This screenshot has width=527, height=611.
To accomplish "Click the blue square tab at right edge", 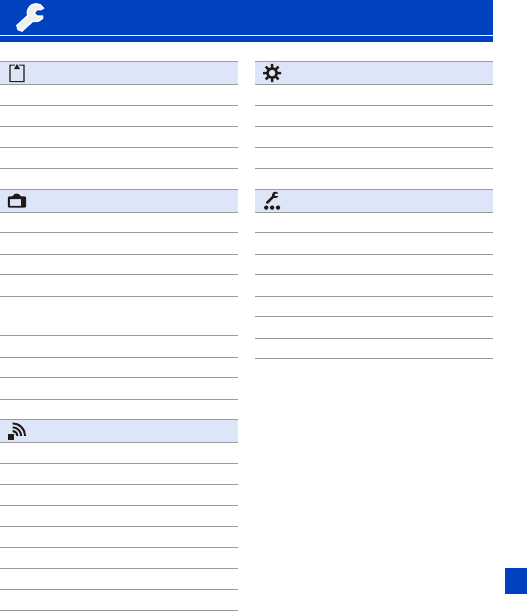I will 516,581.
